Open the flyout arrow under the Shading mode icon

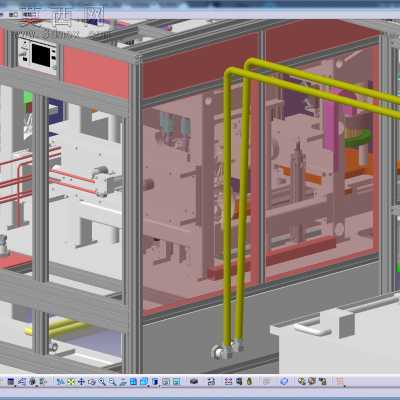pyautogui.click(x=159, y=386)
